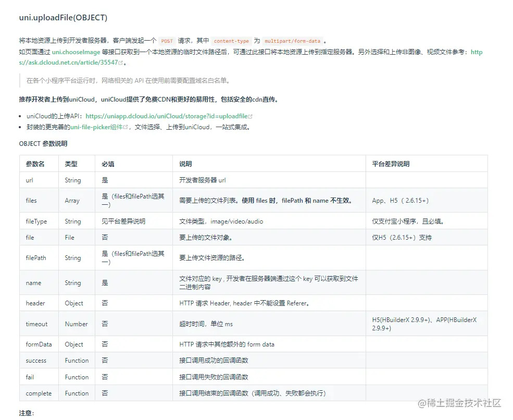Click the POST inline code tag
The width and height of the screenshot is (513, 420).
[x=167, y=41]
